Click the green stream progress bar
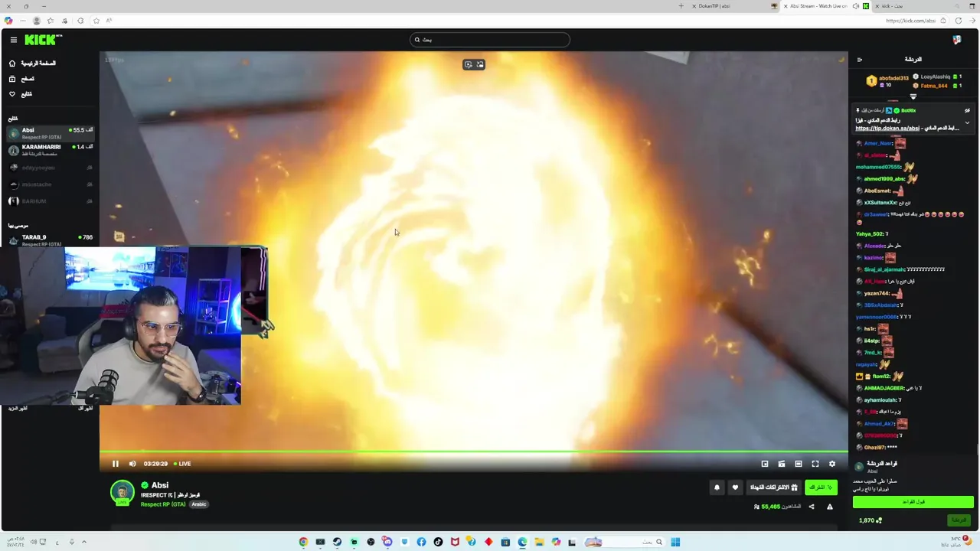 click(473, 452)
